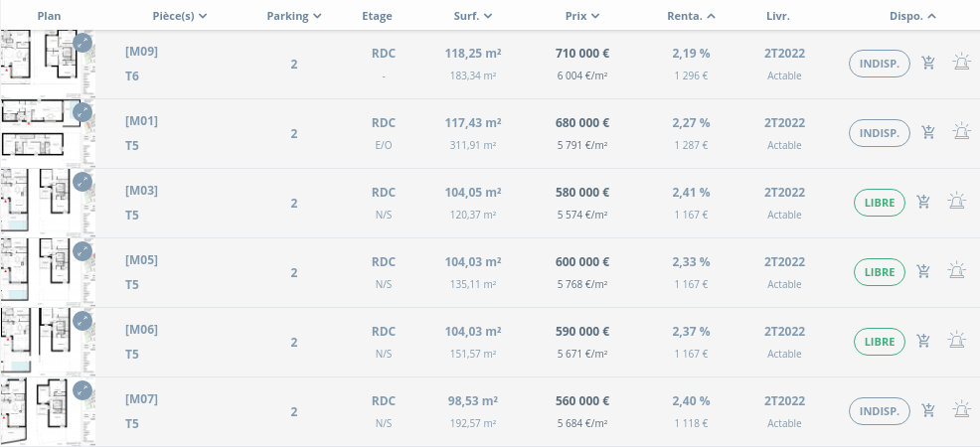Click the INDISP. badge on lot M07
Image resolution: width=980 pixels, height=447 pixels.
(880, 411)
